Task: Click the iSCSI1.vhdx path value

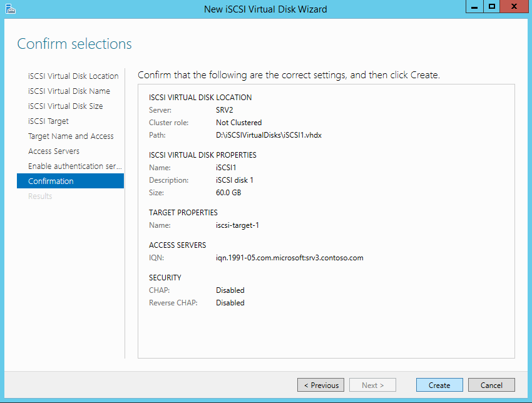Action: pos(269,135)
